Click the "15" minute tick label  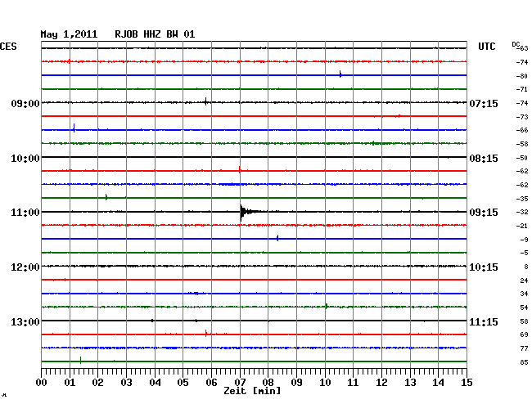(467, 383)
